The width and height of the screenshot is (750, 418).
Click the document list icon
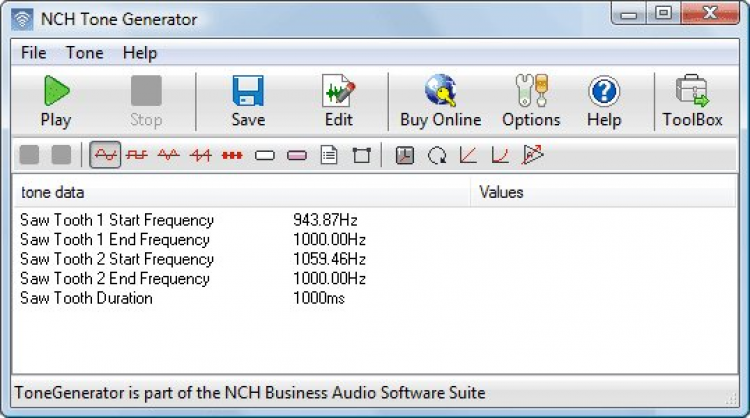329,155
